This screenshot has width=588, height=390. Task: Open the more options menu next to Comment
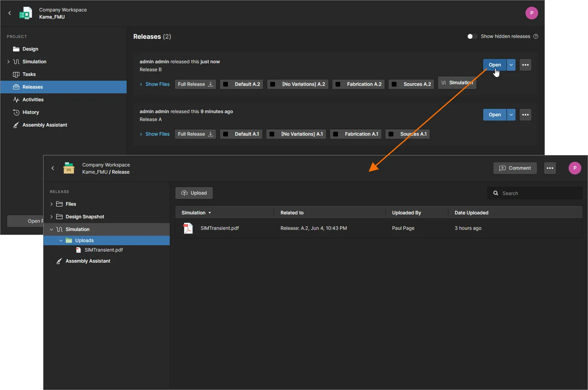tap(550, 168)
